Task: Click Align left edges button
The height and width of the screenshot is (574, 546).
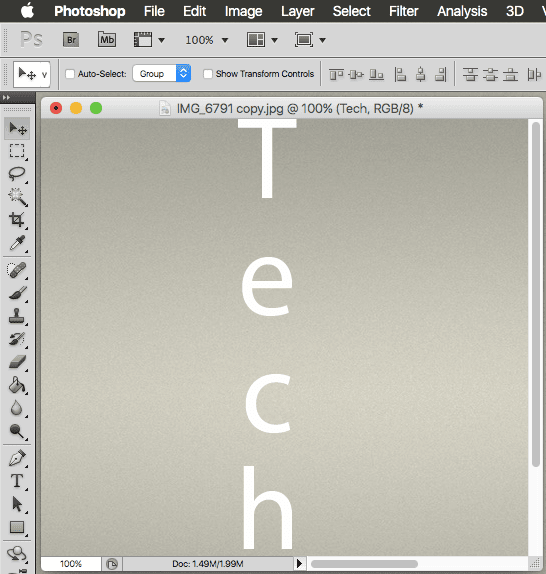Action: coord(400,74)
